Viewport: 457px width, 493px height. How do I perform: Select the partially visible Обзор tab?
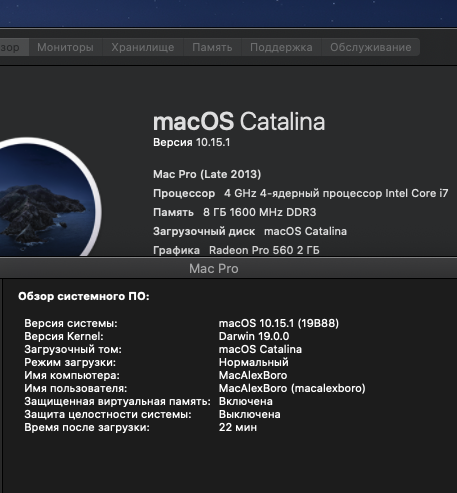(x=14, y=47)
